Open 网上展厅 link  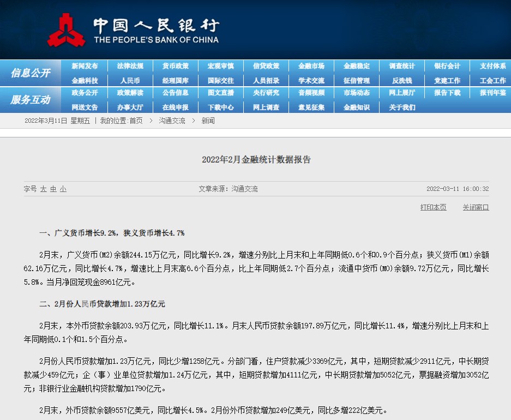pyautogui.click(x=402, y=93)
